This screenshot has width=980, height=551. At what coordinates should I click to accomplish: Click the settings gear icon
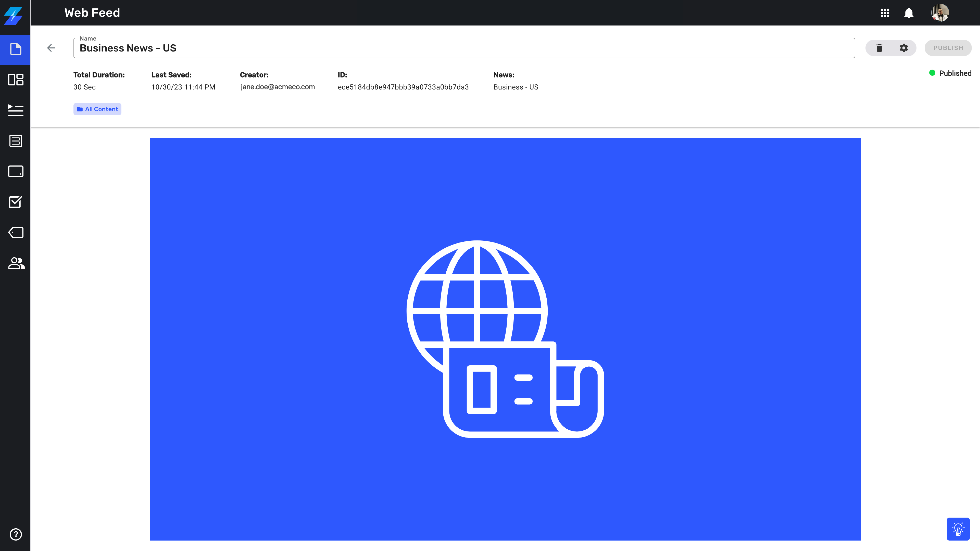(x=904, y=48)
